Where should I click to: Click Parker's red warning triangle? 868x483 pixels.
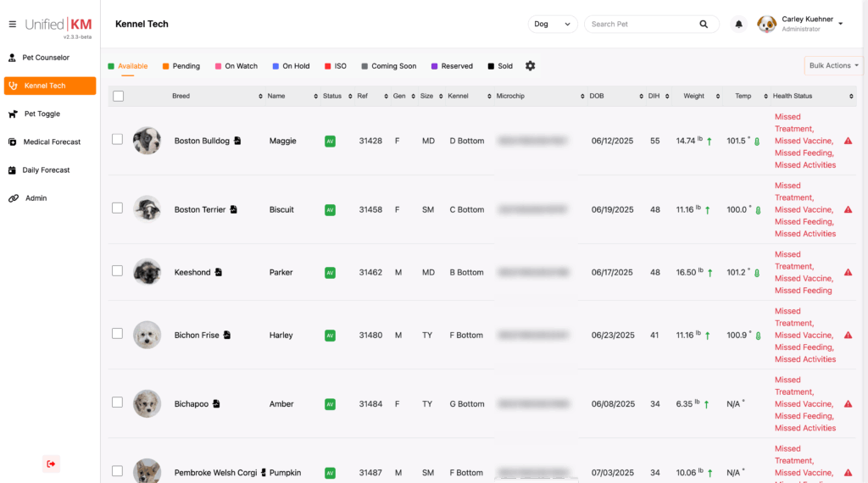point(848,272)
